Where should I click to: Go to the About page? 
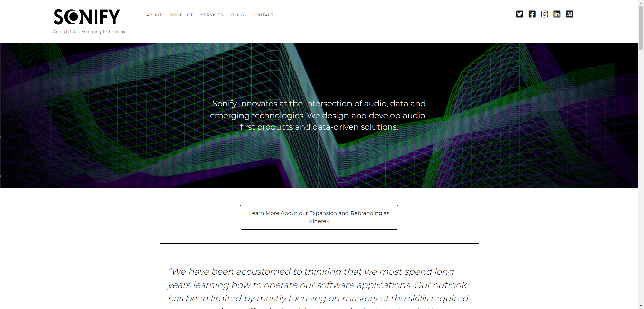point(154,15)
